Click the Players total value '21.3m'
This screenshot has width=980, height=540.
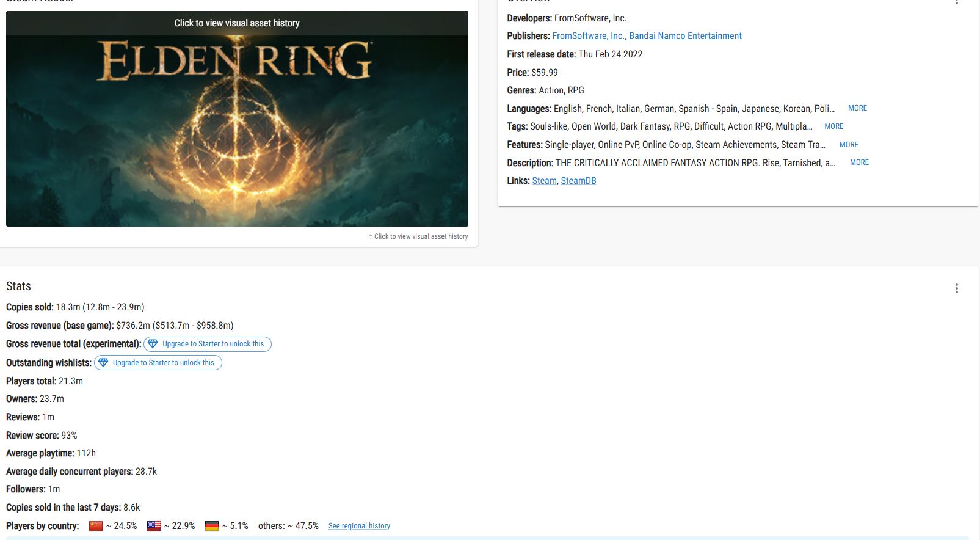point(71,381)
